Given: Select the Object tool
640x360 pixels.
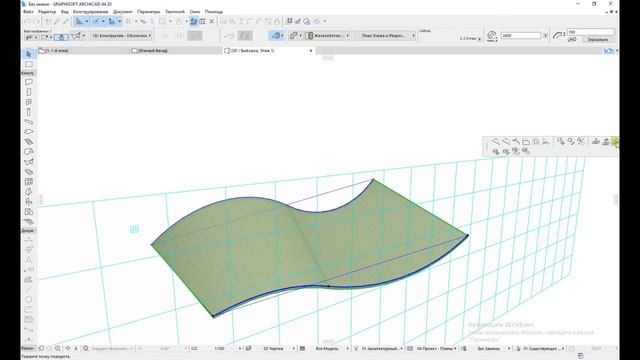Looking at the screenshot, I should pyautogui.click(x=29, y=202).
